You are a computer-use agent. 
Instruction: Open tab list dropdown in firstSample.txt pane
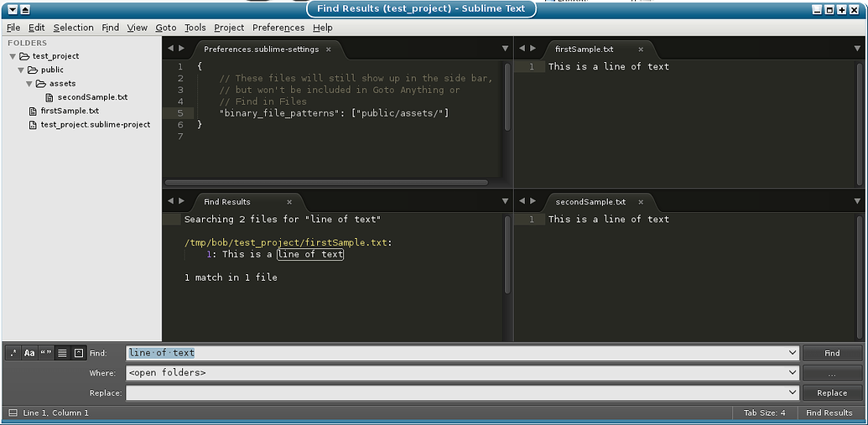(x=857, y=49)
